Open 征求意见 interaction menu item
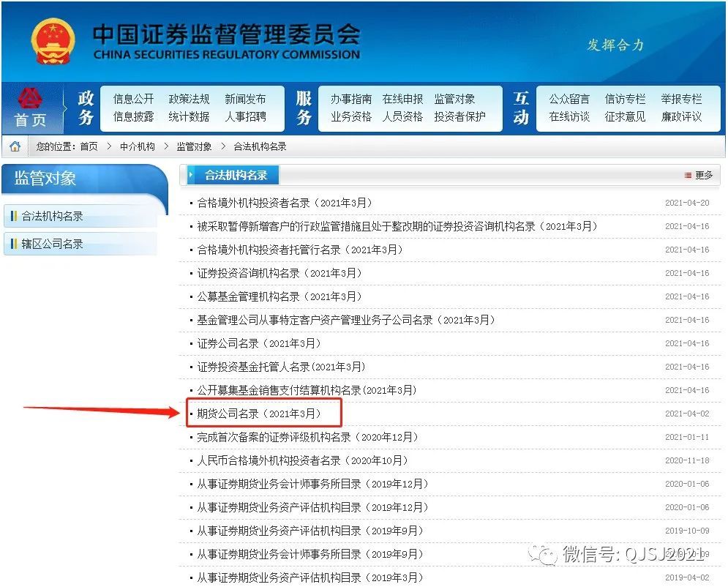The width and height of the screenshot is (728, 587). click(625, 116)
